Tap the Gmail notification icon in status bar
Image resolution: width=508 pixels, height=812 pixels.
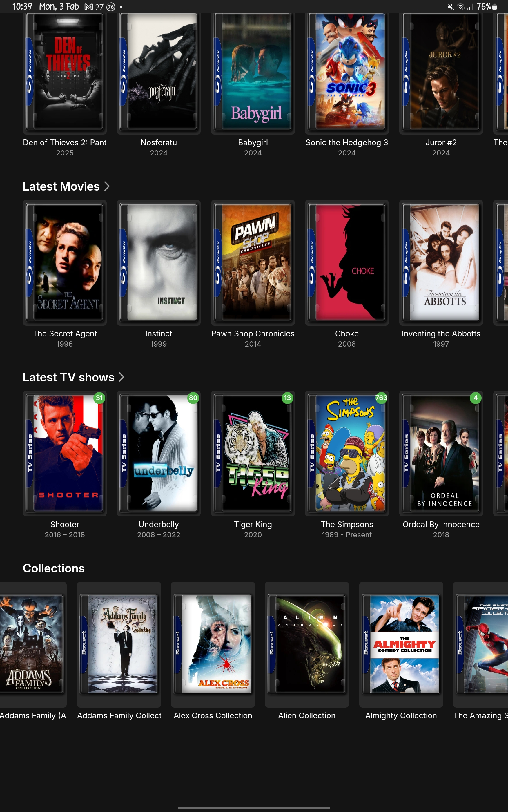click(x=88, y=7)
